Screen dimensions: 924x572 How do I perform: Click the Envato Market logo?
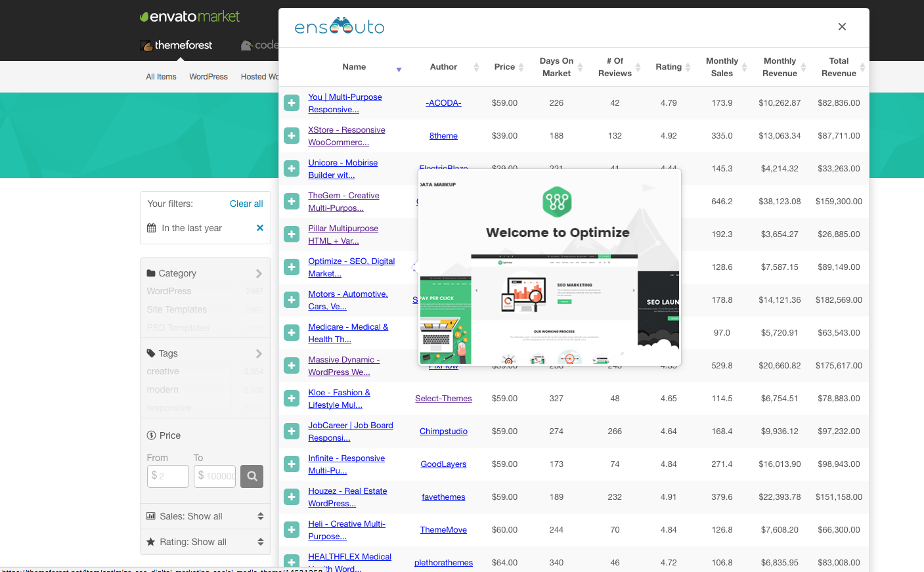pos(190,16)
